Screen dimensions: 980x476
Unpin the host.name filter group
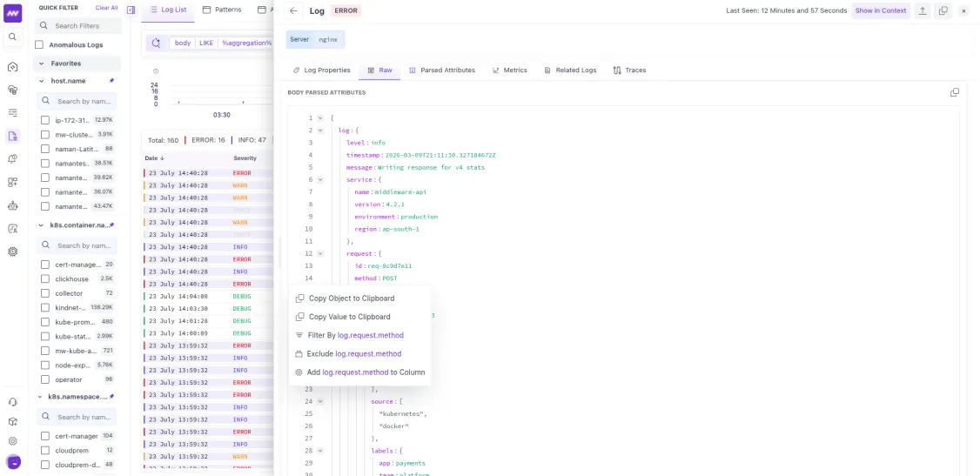pos(112,81)
